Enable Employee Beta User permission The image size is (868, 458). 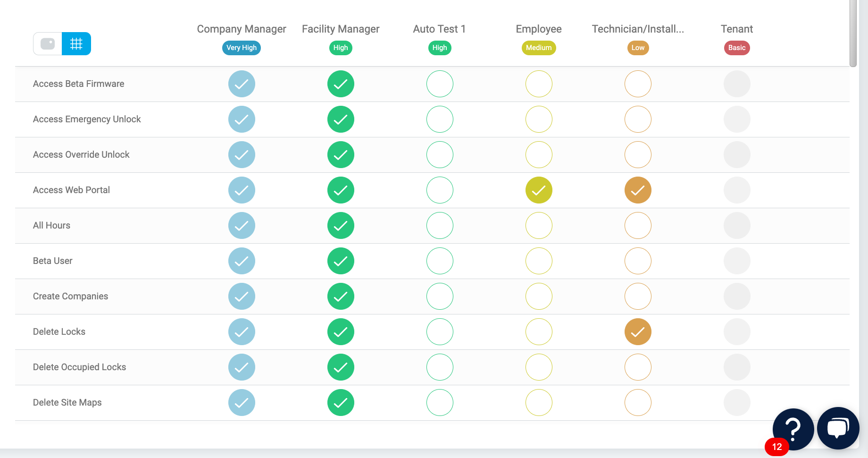coord(539,261)
